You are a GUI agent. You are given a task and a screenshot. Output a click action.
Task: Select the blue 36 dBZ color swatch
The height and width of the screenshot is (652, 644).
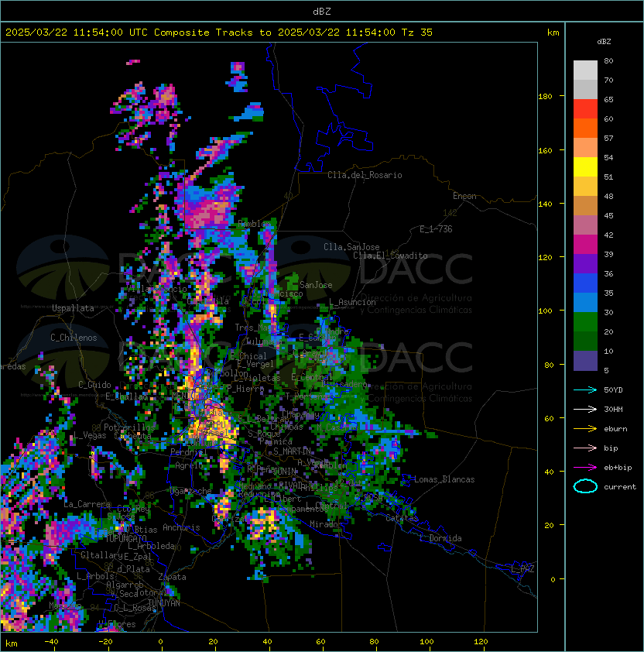tap(585, 283)
